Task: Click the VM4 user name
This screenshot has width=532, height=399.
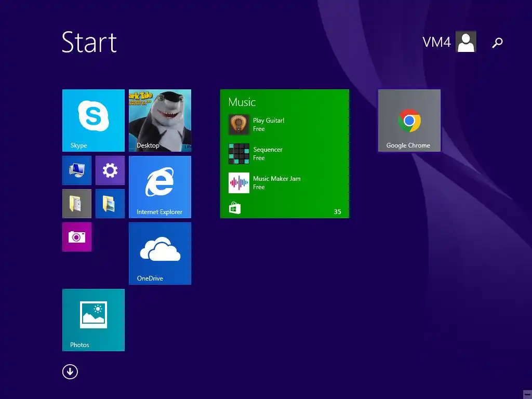Action: [x=436, y=42]
